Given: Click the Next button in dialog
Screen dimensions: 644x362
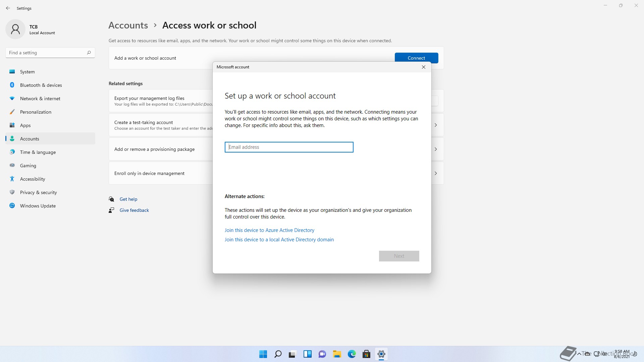Looking at the screenshot, I should coord(399,256).
